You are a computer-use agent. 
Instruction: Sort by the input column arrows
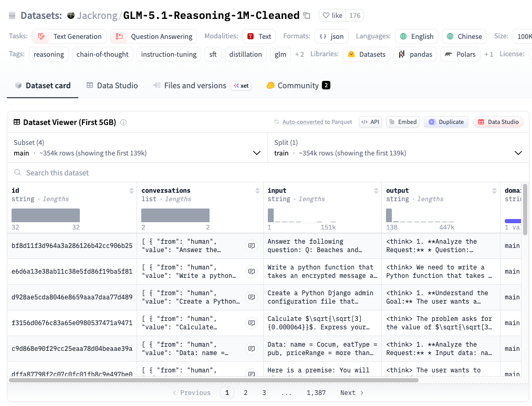(x=376, y=191)
